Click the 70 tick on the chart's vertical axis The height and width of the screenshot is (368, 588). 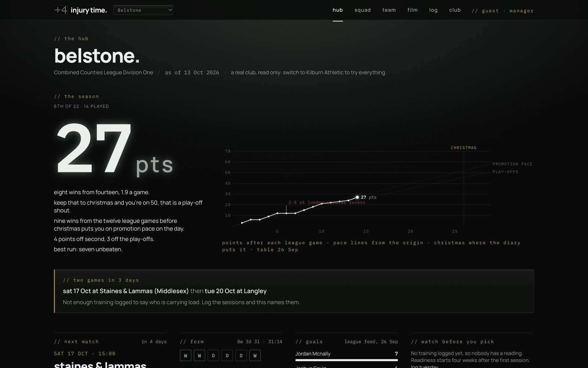coord(227,151)
